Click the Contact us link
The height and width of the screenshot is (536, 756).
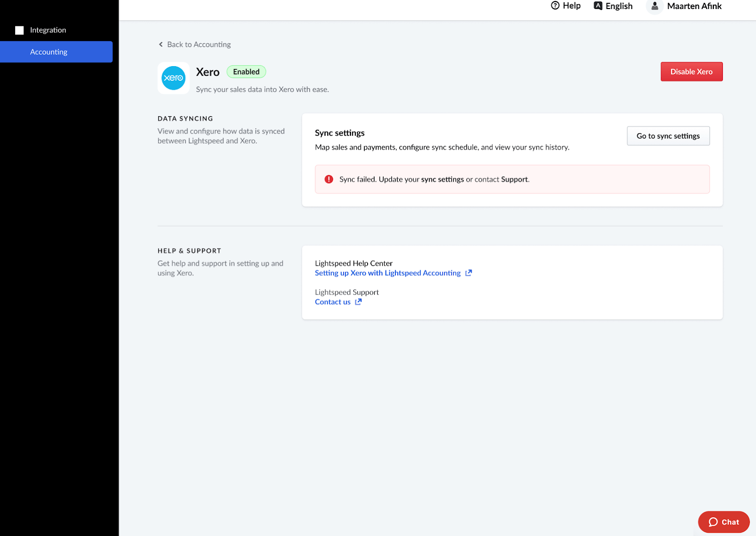pos(333,302)
